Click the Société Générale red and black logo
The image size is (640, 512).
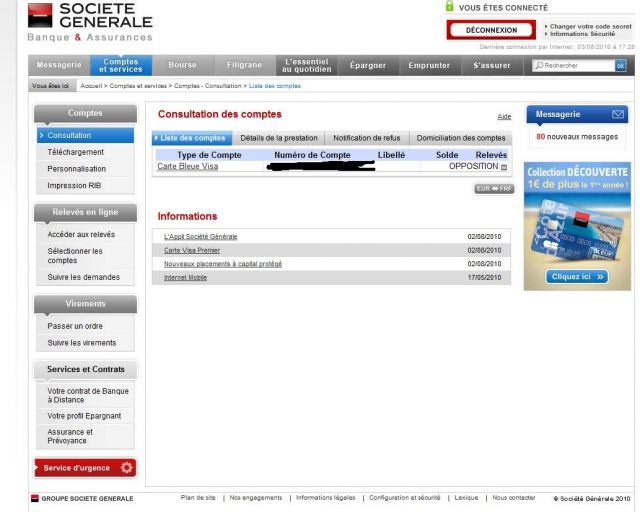40,15
